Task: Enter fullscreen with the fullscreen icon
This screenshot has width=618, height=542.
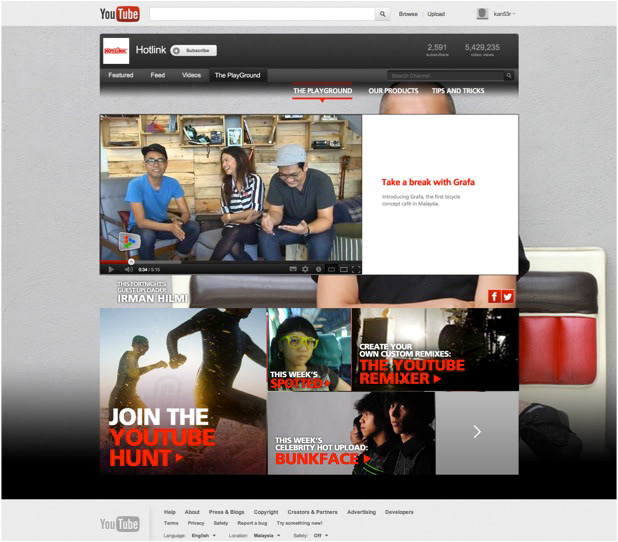Action: click(x=356, y=269)
